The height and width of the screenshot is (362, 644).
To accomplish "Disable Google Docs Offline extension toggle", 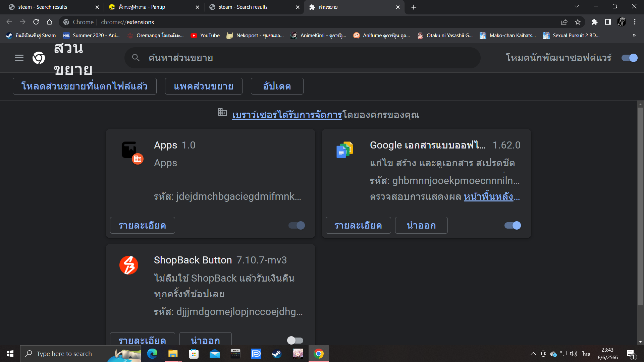I will 513,226.
